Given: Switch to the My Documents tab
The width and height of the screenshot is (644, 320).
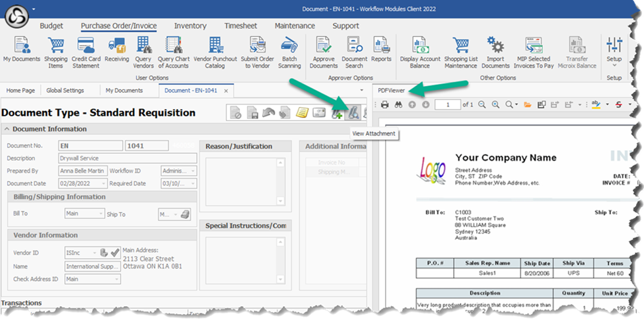Looking at the screenshot, I should coord(124,91).
